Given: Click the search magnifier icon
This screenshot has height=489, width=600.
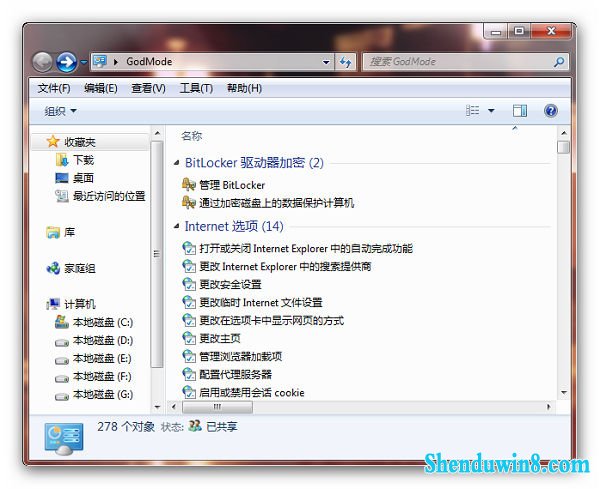Looking at the screenshot, I should click(x=559, y=62).
